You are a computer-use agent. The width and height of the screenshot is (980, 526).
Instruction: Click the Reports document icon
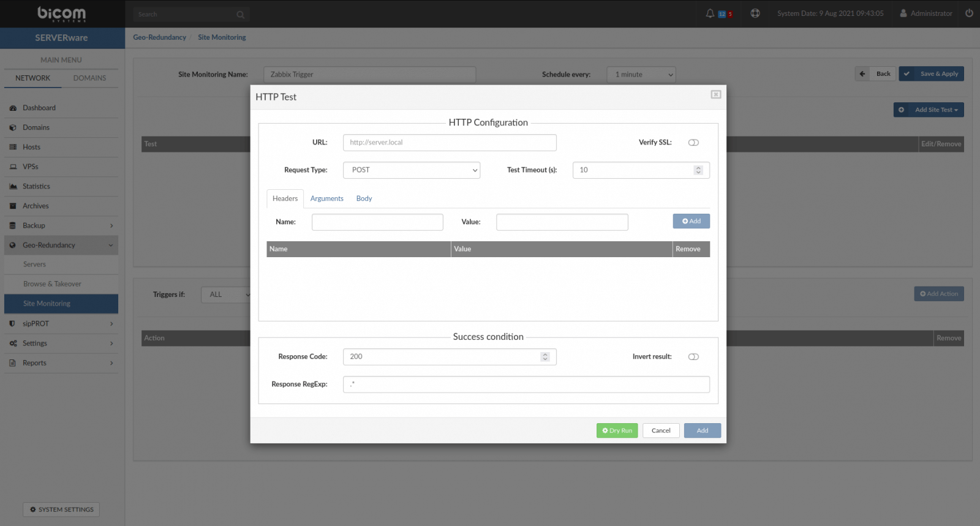[x=13, y=363]
